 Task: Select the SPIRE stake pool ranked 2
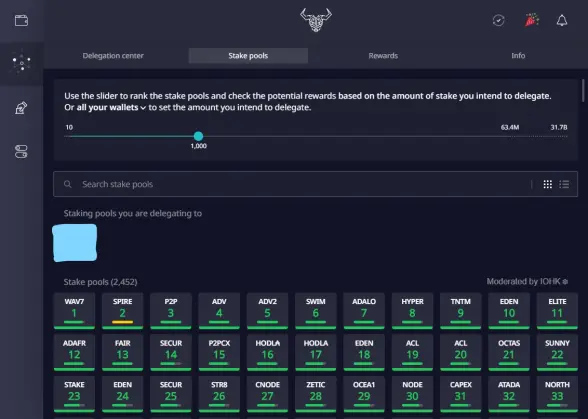[123, 311]
